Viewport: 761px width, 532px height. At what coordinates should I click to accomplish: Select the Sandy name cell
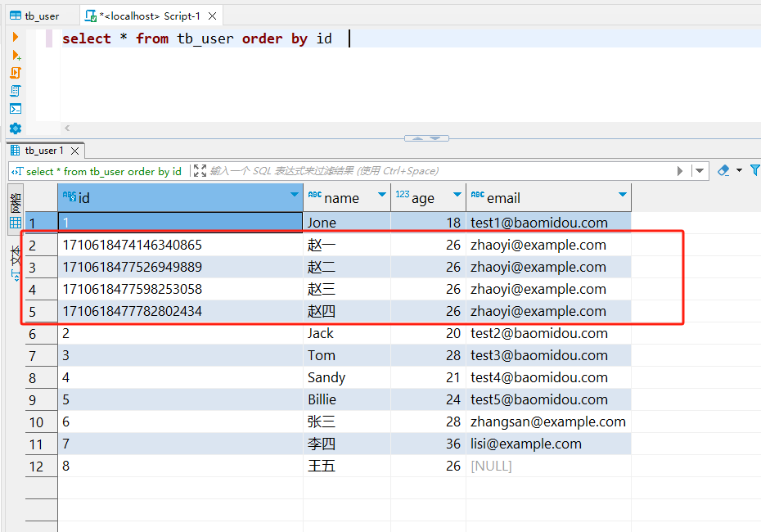[x=346, y=377]
